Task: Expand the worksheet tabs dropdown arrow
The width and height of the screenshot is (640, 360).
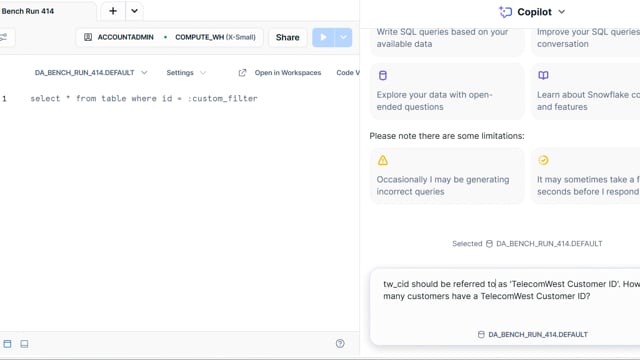Action: point(134,11)
